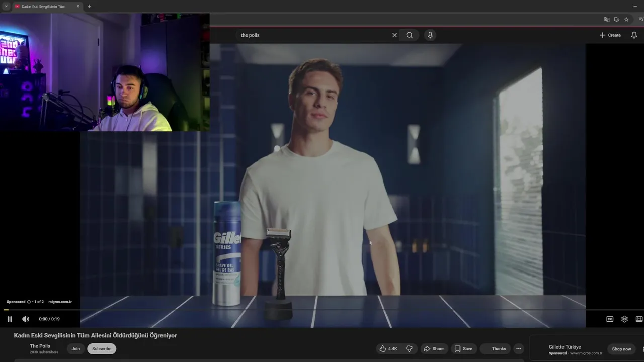The height and width of the screenshot is (362, 644).
Task: Click the search magnifier button
Action: click(x=410, y=35)
